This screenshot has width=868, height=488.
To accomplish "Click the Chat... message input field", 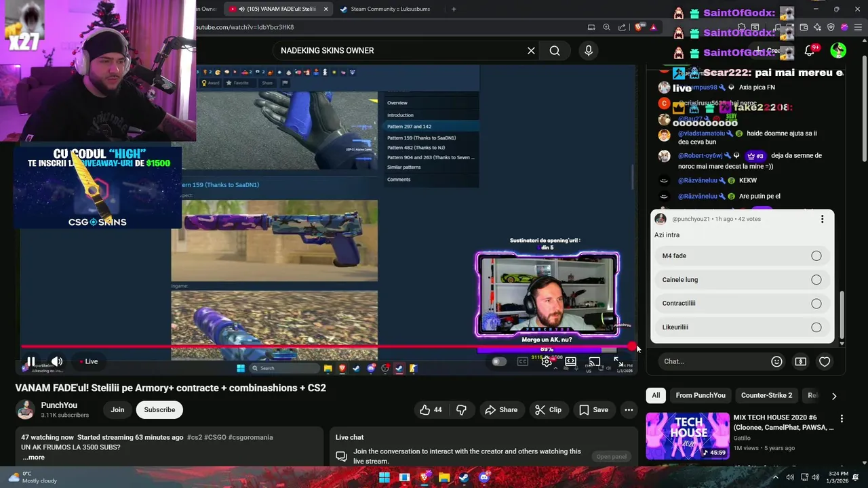I will (712, 361).
